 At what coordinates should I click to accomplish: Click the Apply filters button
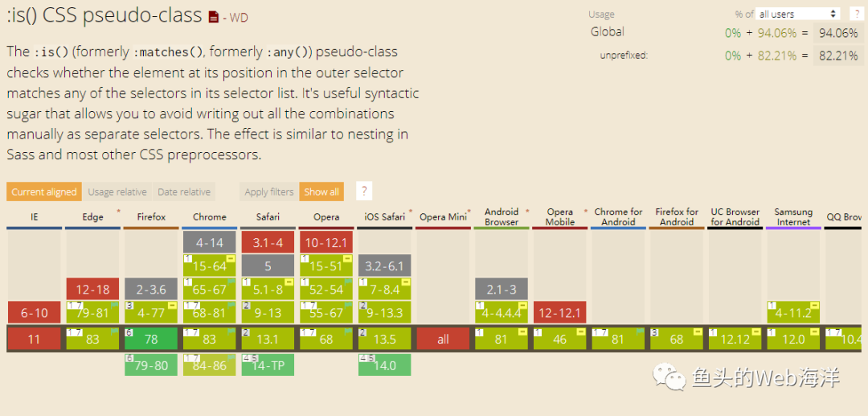pos(269,192)
